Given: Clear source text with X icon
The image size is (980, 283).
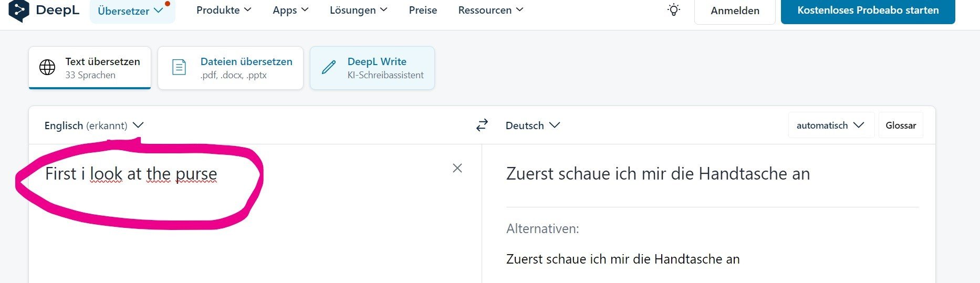Looking at the screenshot, I should click(457, 168).
